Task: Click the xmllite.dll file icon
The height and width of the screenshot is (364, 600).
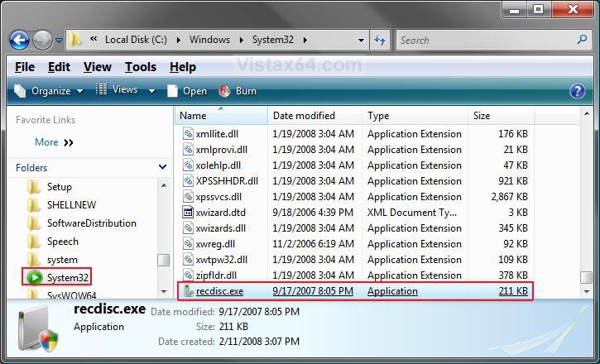Action: click(188, 134)
